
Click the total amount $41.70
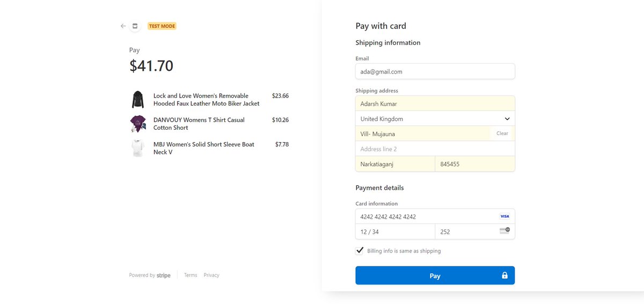point(151,66)
